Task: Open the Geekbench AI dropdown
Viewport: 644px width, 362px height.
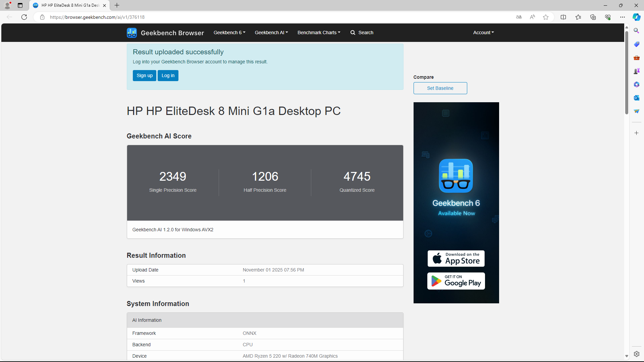Action: click(x=271, y=33)
